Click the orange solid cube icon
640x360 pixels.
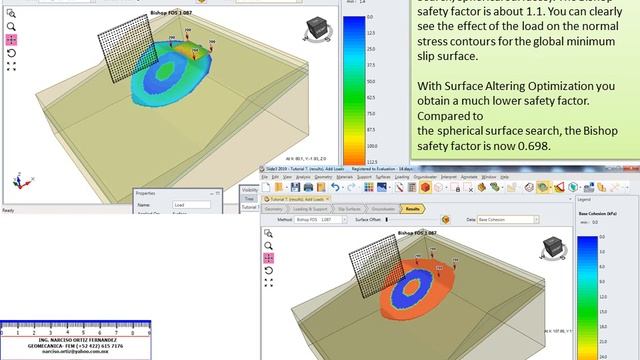425,187
